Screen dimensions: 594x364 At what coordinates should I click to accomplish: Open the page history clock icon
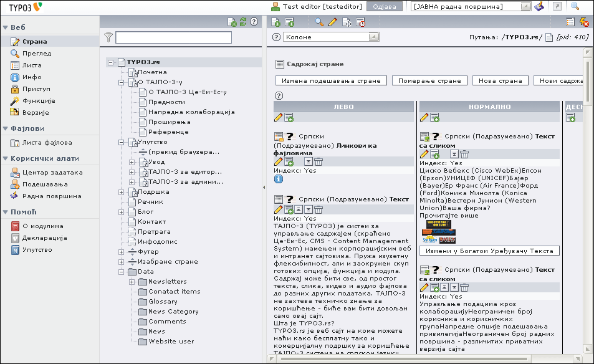pos(361,22)
